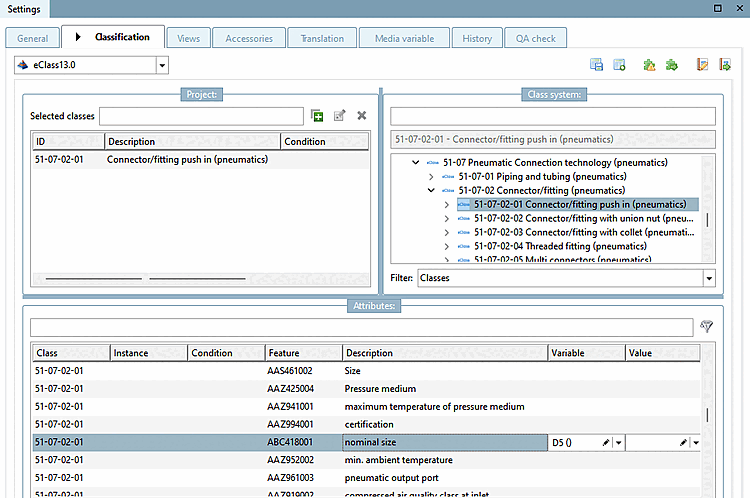Image resolution: width=750 pixels, height=498 pixels.
Task: Click the green puzzle piece with warning icon
Action: point(649,65)
